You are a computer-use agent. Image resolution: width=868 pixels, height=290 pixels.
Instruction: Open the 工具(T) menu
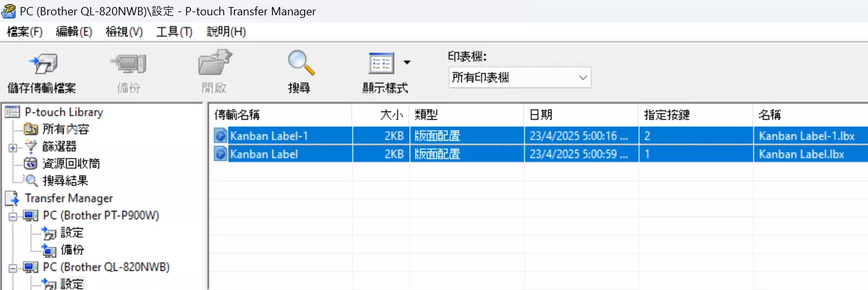tap(174, 31)
